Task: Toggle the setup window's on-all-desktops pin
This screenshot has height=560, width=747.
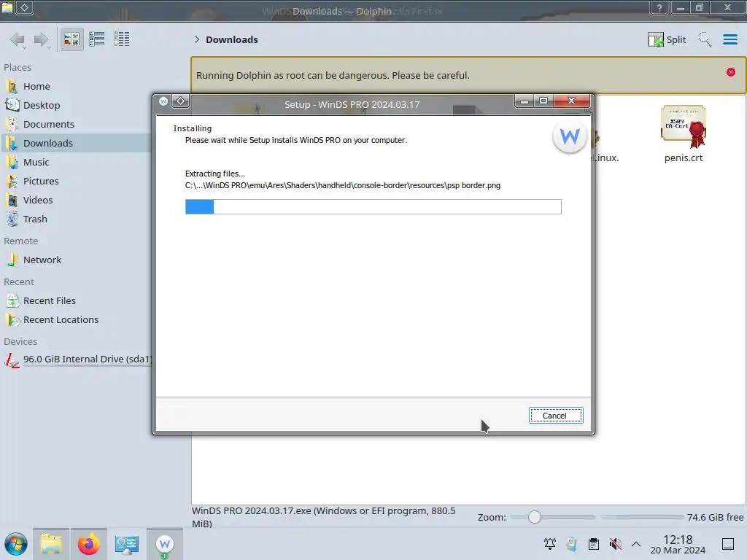Action: point(181,101)
